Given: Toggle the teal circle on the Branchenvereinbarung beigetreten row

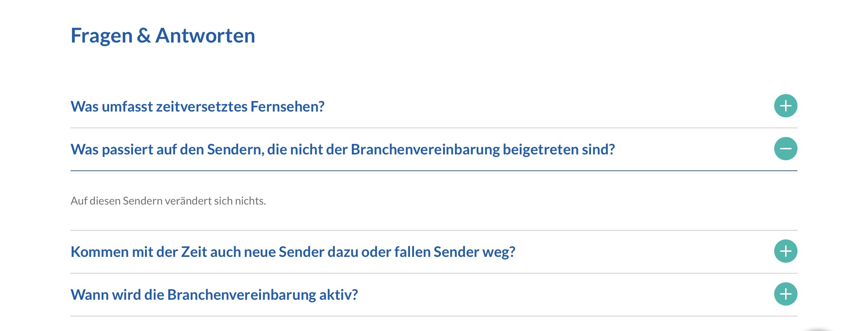Looking at the screenshot, I should coord(785,149).
